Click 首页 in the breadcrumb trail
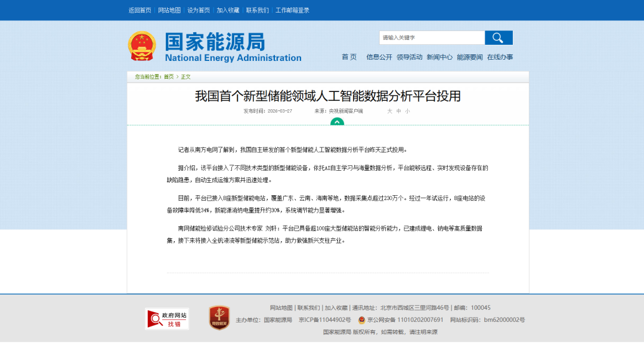 coord(169,76)
